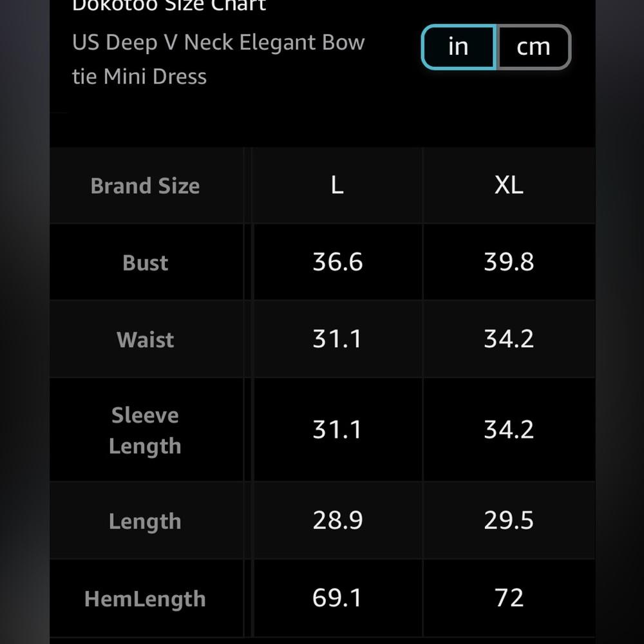Select the waist value 31.1 for L
This screenshot has height=644, width=644.
pyautogui.click(x=337, y=339)
